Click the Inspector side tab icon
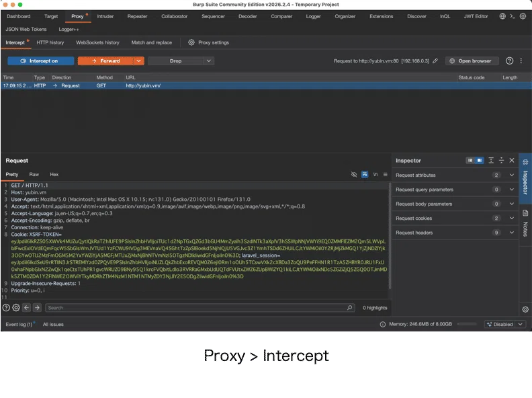 525,162
